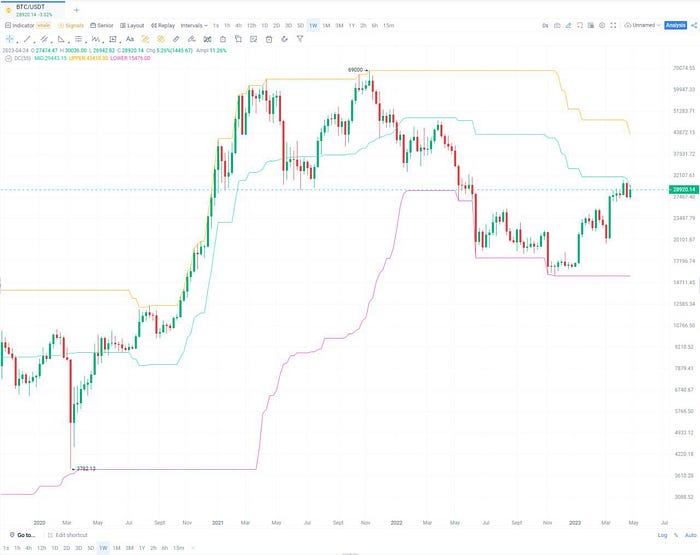Expand parallel channel tool options arrow
The width and height of the screenshot is (700, 555).
pos(52,42)
